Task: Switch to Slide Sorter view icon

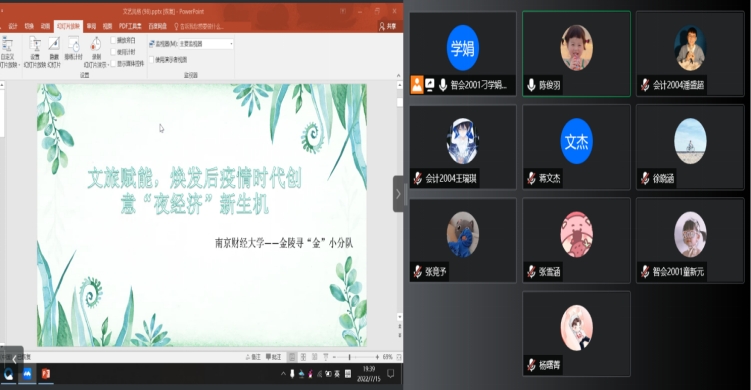Action: click(x=303, y=357)
